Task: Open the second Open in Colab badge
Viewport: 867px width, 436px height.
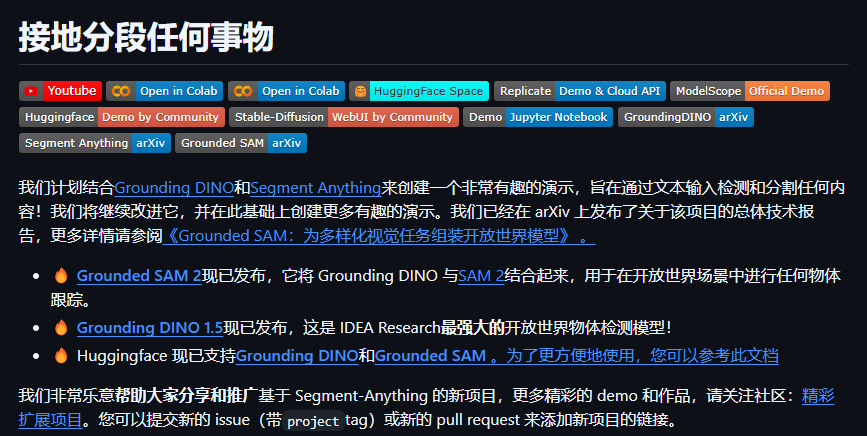Action: click(286, 91)
